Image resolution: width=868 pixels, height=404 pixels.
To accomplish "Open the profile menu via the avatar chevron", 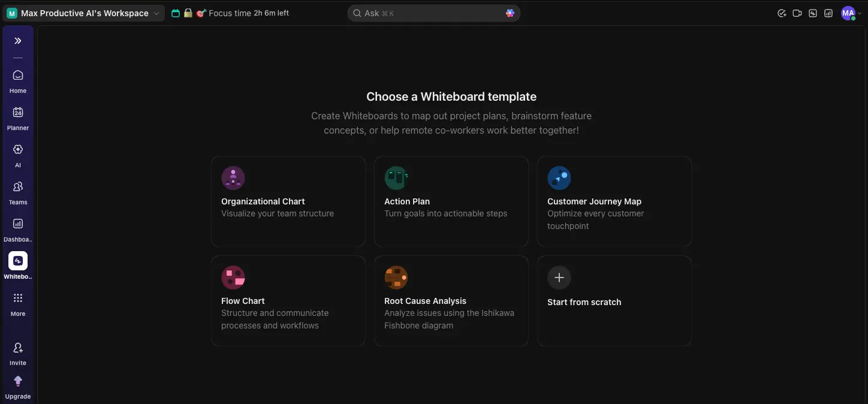I will (x=860, y=13).
